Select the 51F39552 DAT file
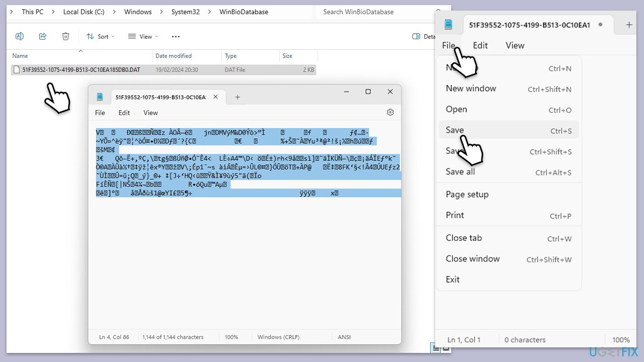The image size is (644, 362). [81, 70]
